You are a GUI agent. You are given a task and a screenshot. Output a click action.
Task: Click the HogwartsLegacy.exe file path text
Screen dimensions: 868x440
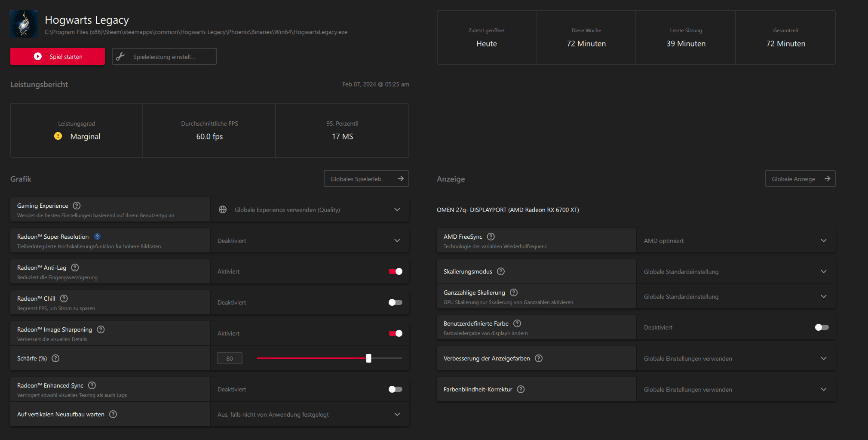(x=196, y=32)
